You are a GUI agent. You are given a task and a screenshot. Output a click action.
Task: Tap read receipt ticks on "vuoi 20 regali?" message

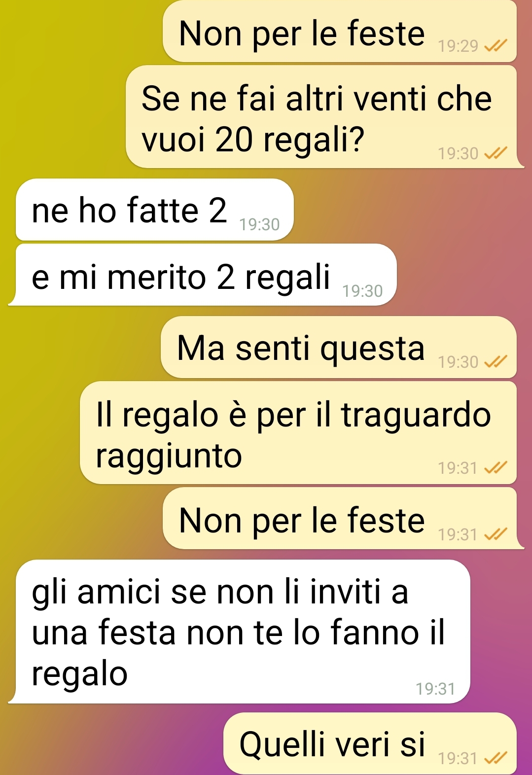click(496, 153)
